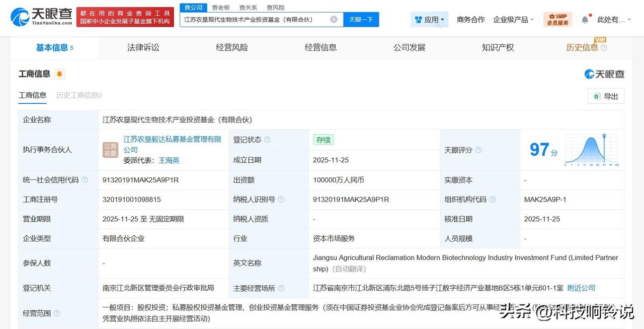Click help icon beside 组织机构代码
The image size is (644, 329).
point(493,200)
